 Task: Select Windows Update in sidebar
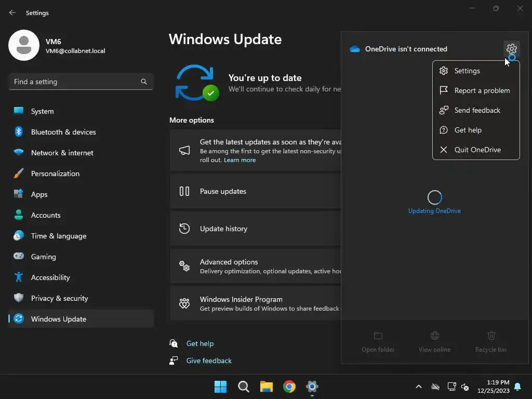pyautogui.click(x=81, y=319)
